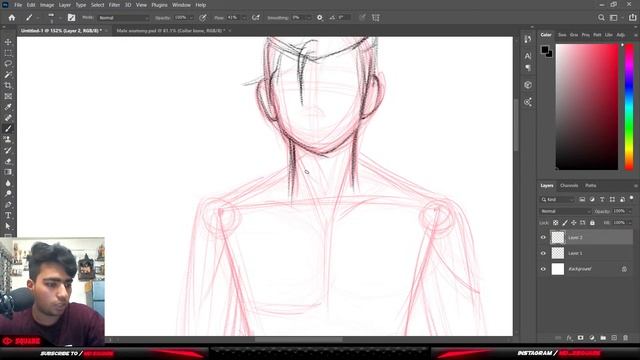Open the Smoothing dropdown arrow
Image resolution: width=640 pixels, height=360 pixels.
tap(308, 18)
